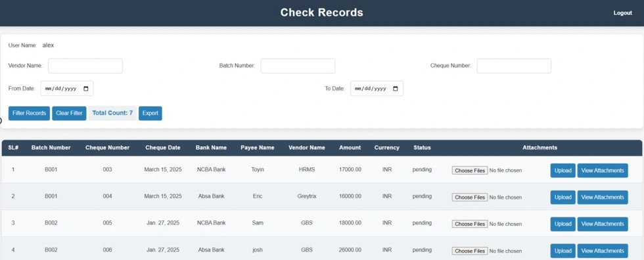View Attachments for the HRMS row
The width and height of the screenshot is (644, 260).
603,170
